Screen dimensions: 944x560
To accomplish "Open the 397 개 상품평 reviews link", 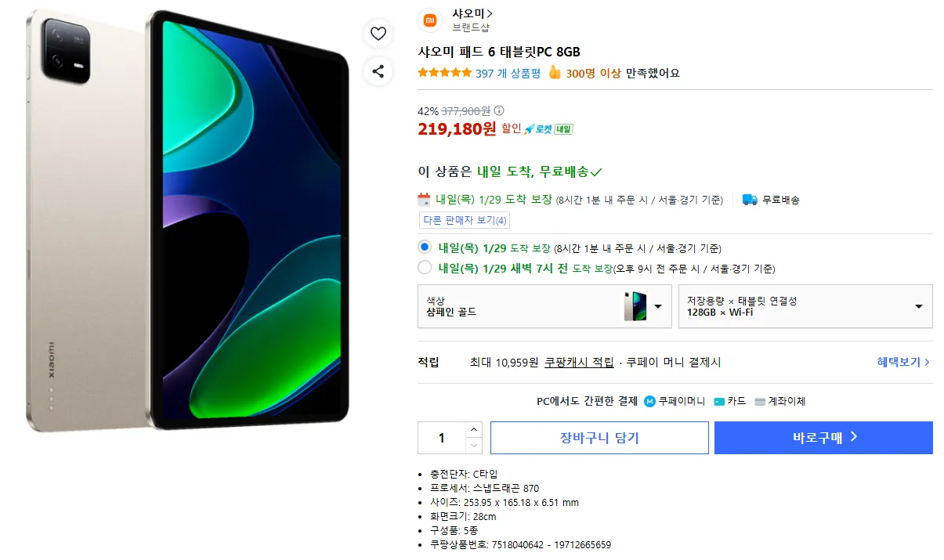I will [508, 74].
